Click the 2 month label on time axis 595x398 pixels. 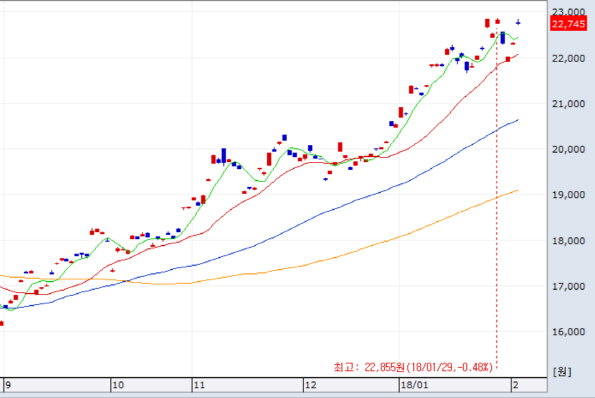coord(515,385)
